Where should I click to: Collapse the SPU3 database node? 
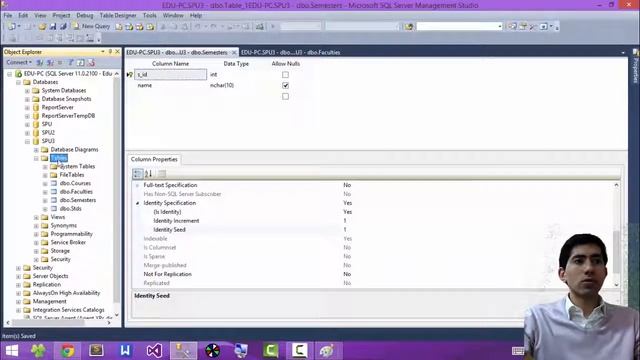27,141
